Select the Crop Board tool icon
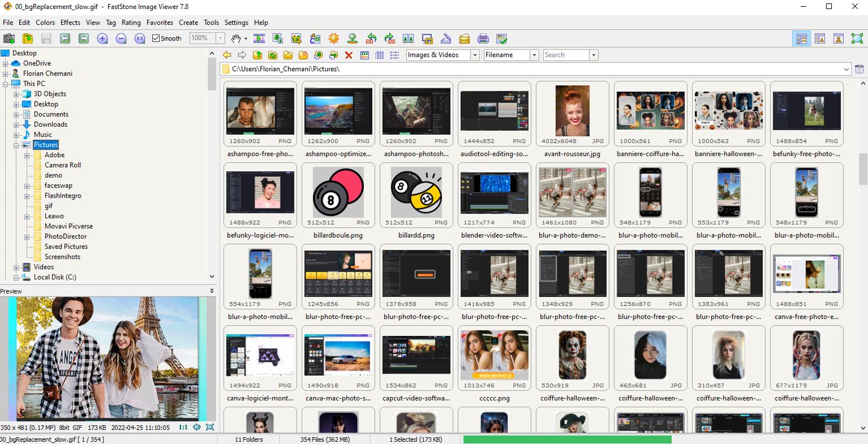Viewport: 868px width, 444px height. click(x=295, y=38)
